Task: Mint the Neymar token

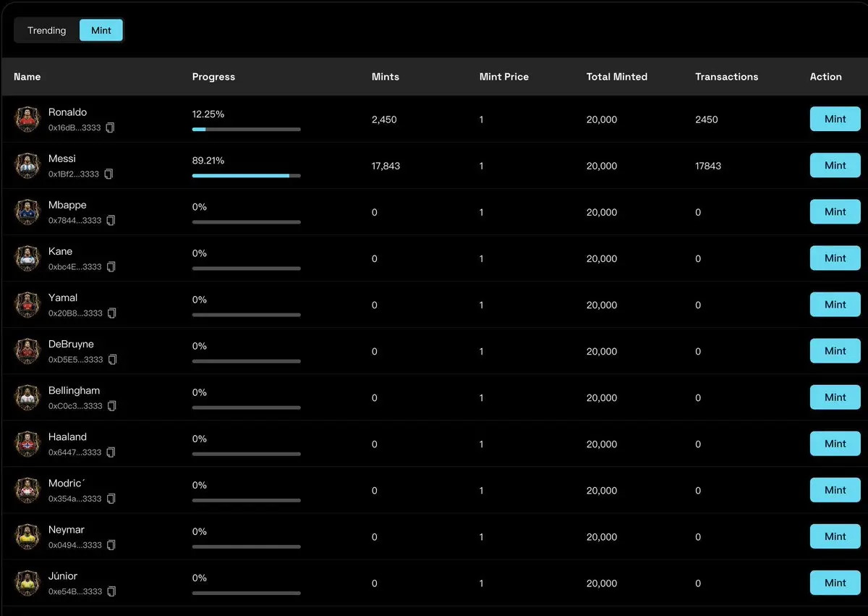Action: 835,536
